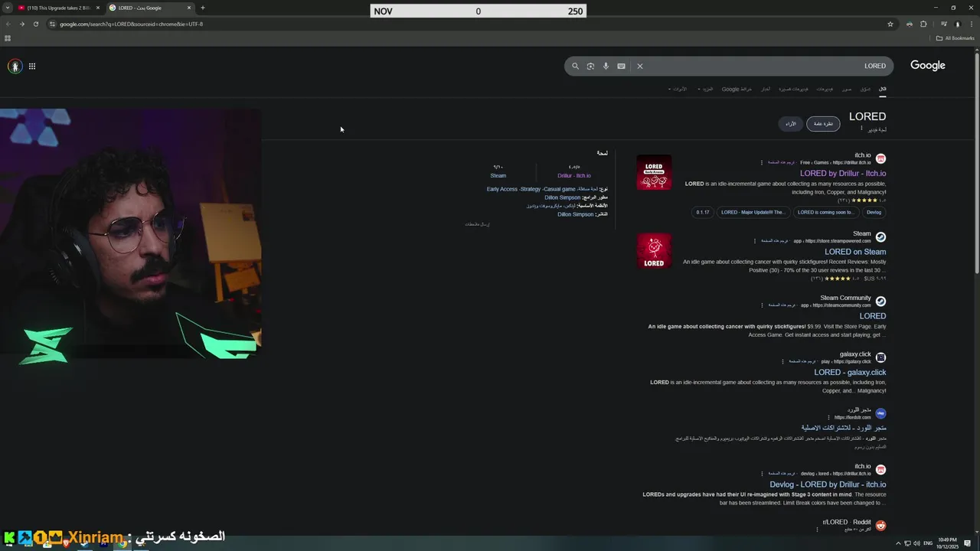Open Chrome three-dot menu

(x=972, y=24)
